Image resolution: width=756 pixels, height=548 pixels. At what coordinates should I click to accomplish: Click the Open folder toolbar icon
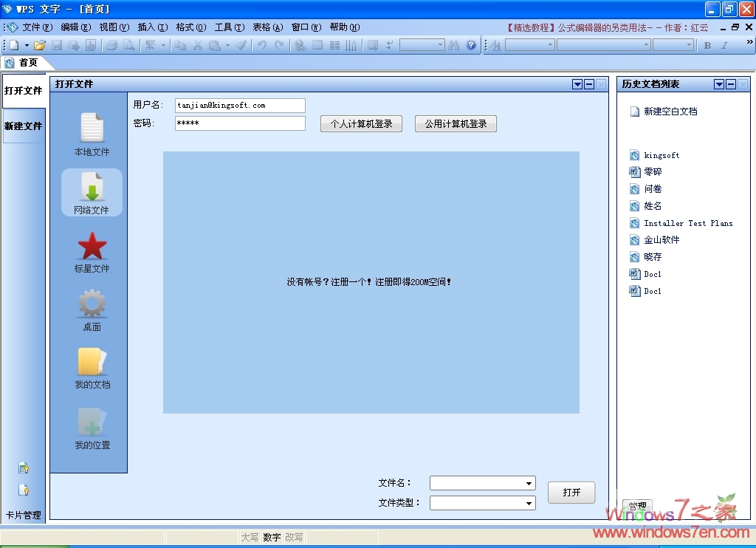point(40,45)
